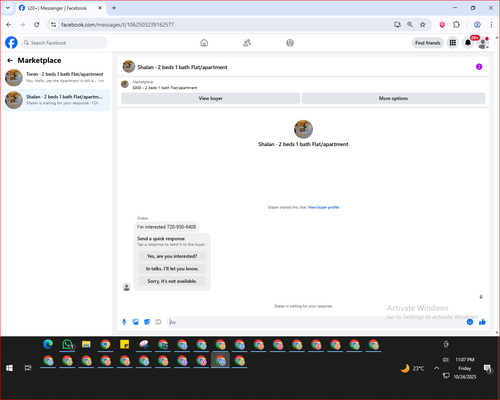
Task: Open the Extensions puzzle menu
Action: 456,24
